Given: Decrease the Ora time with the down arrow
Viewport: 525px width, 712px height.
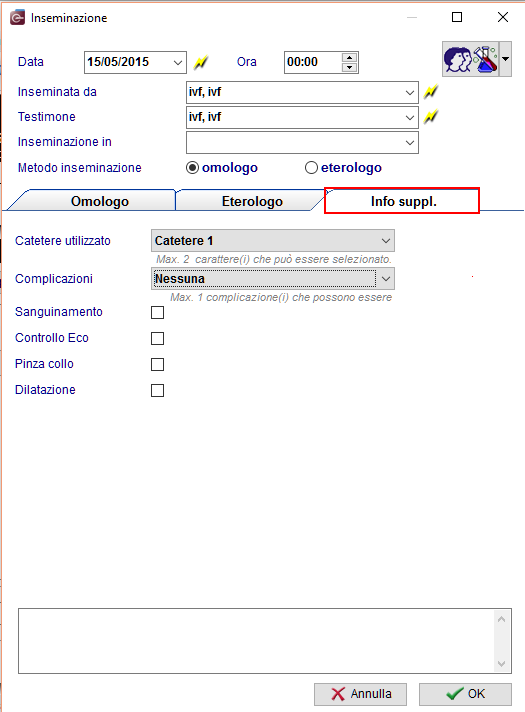Looking at the screenshot, I should coord(349,67).
